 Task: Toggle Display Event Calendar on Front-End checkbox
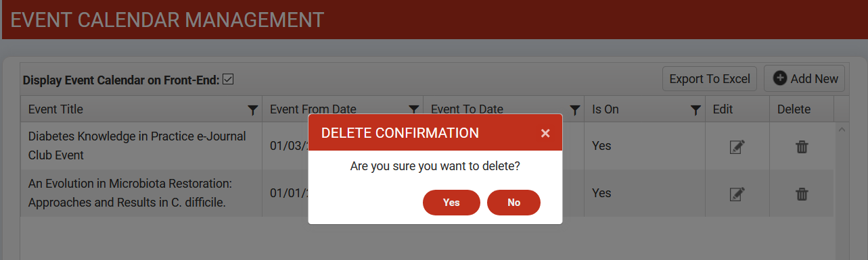(228, 79)
